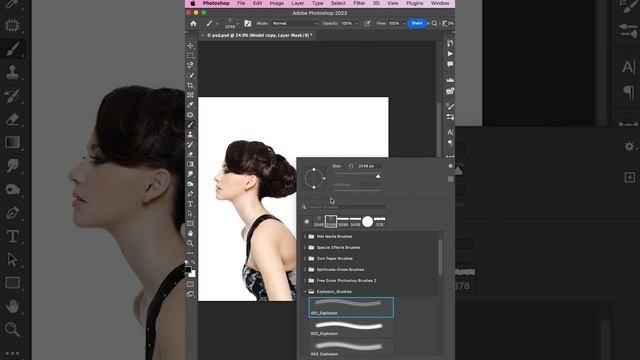640x360 pixels.
Task: Open the Actions panel play icon
Action: 450,54
